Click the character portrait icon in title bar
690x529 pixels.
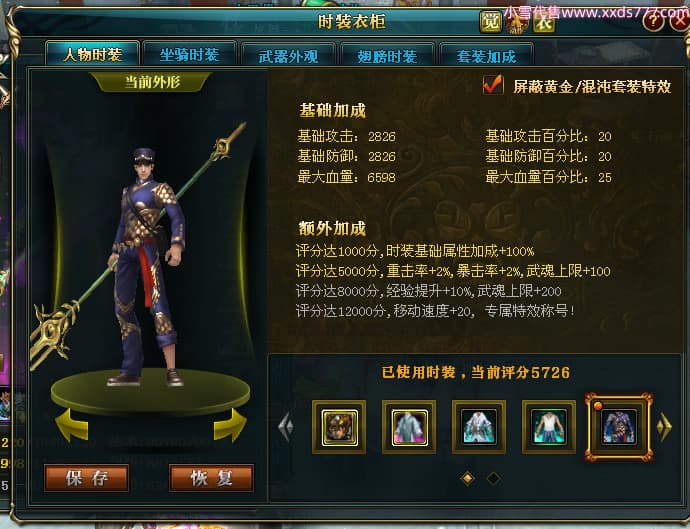(x=517, y=23)
